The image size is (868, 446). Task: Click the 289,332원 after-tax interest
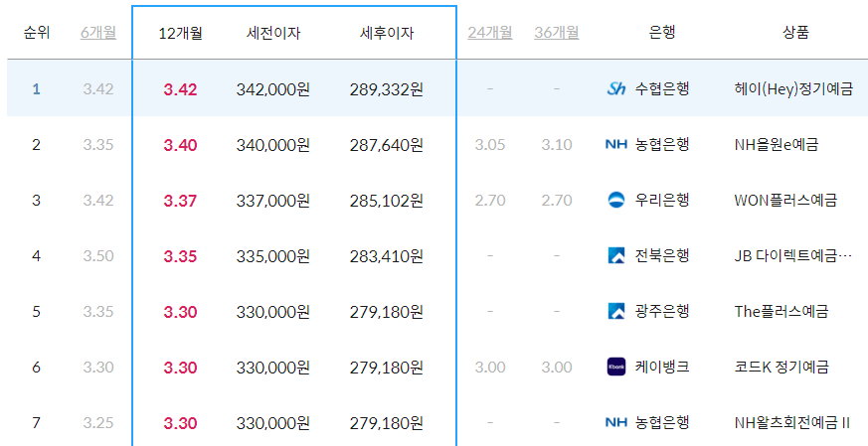pyautogui.click(x=387, y=89)
